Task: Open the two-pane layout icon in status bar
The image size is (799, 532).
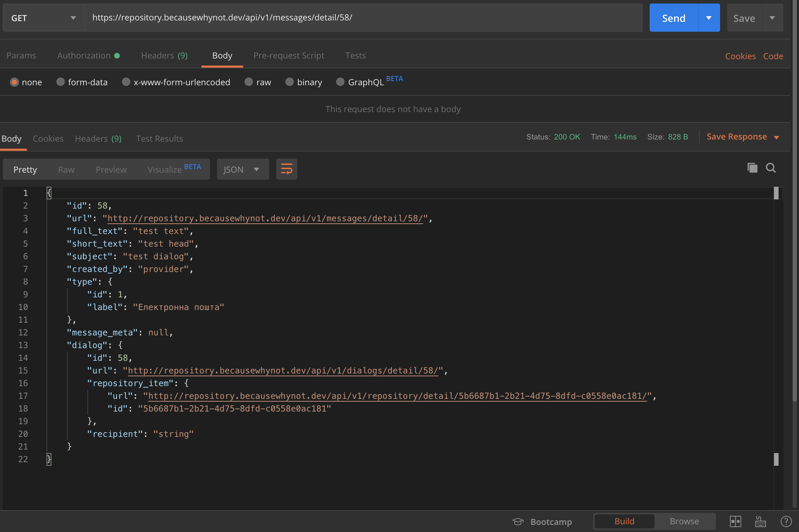Action: pyautogui.click(x=736, y=521)
